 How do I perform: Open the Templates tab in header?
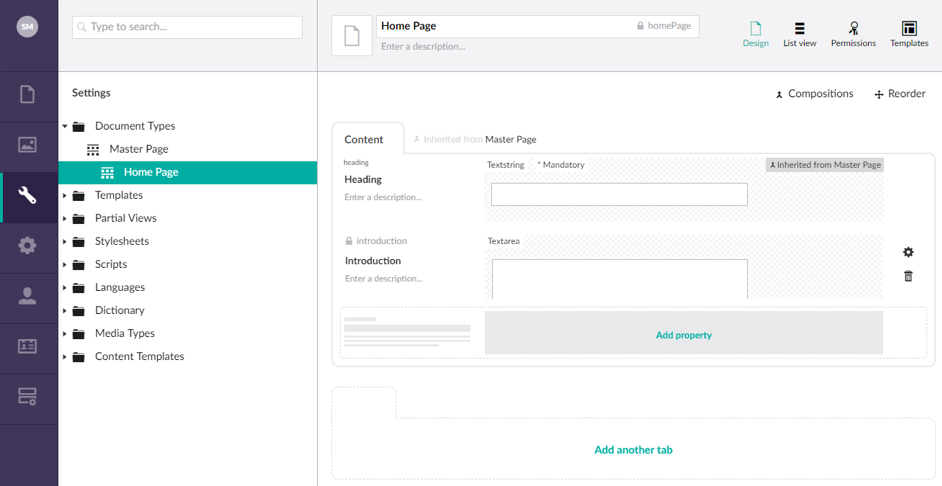909,34
